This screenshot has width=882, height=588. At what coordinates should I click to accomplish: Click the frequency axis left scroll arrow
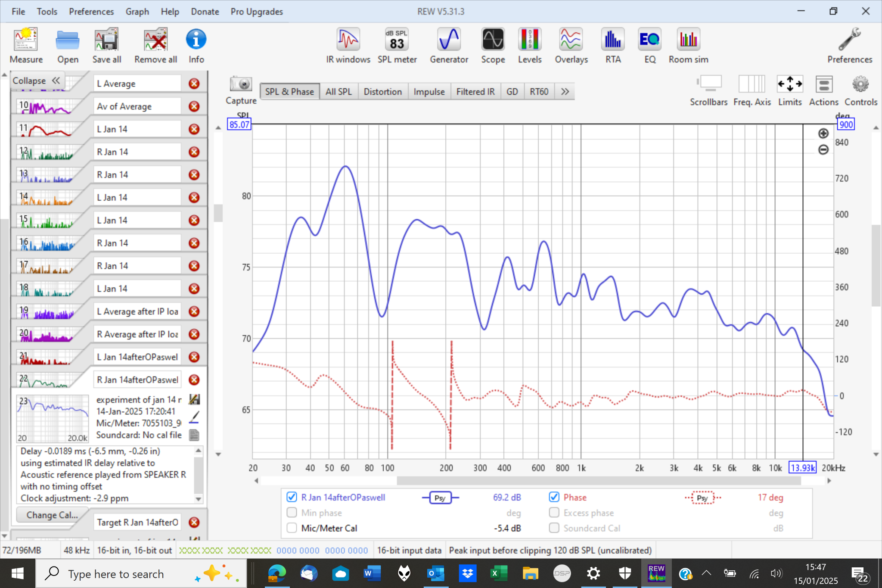pos(256,481)
